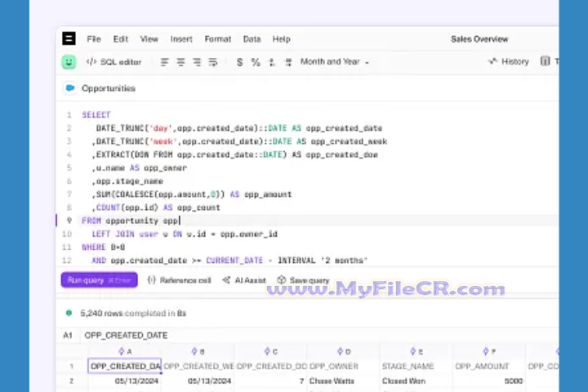Click Reference cell option
588x392 pixels.
[x=179, y=280]
